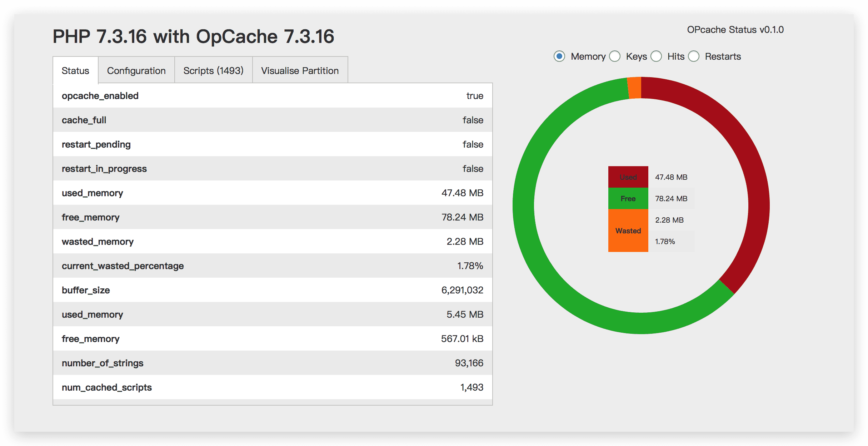Open the Visualise Partition tab
This screenshot has width=868, height=446.
pyautogui.click(x=300, y=70)
